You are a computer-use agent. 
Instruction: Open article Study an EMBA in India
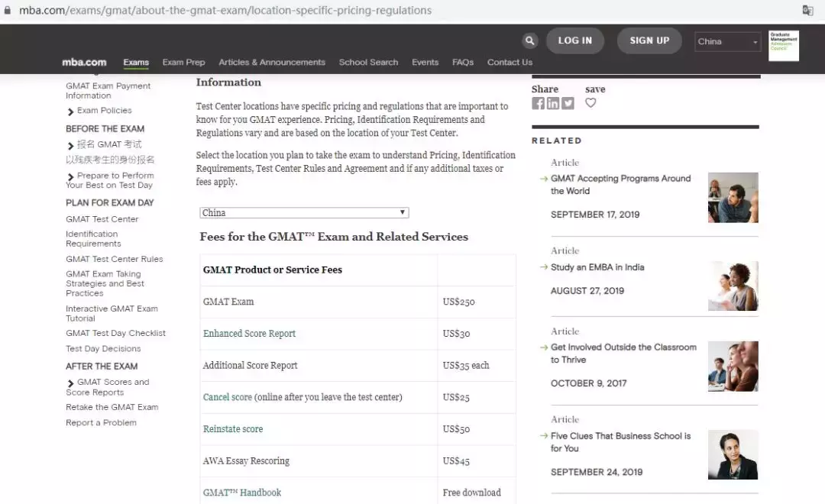pos(597,267)
